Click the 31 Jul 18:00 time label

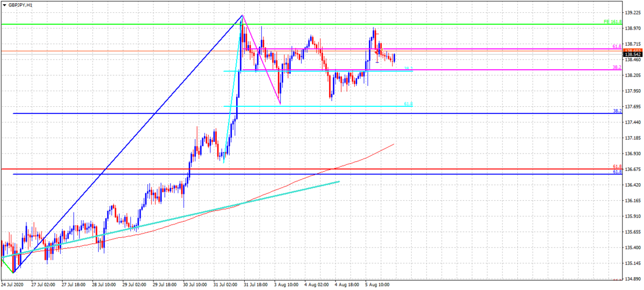coord(256,284)
